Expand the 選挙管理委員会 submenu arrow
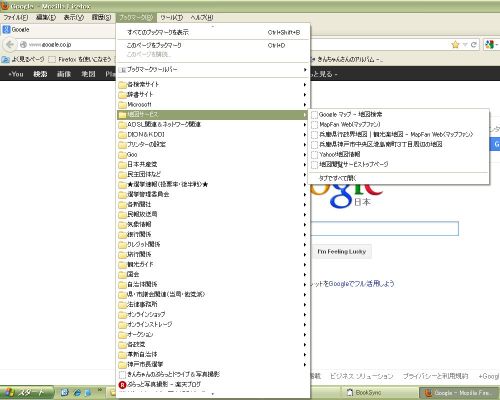500x400 pixels. 305,195
